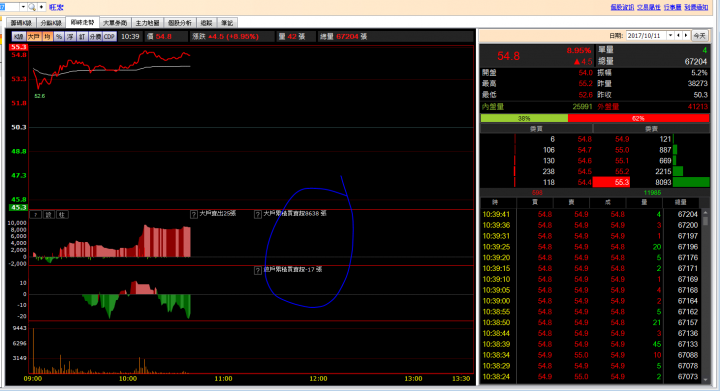Click the 總量 column header in tick list
The width and height of the screenshot is (720, 391).
pos(681,202)
